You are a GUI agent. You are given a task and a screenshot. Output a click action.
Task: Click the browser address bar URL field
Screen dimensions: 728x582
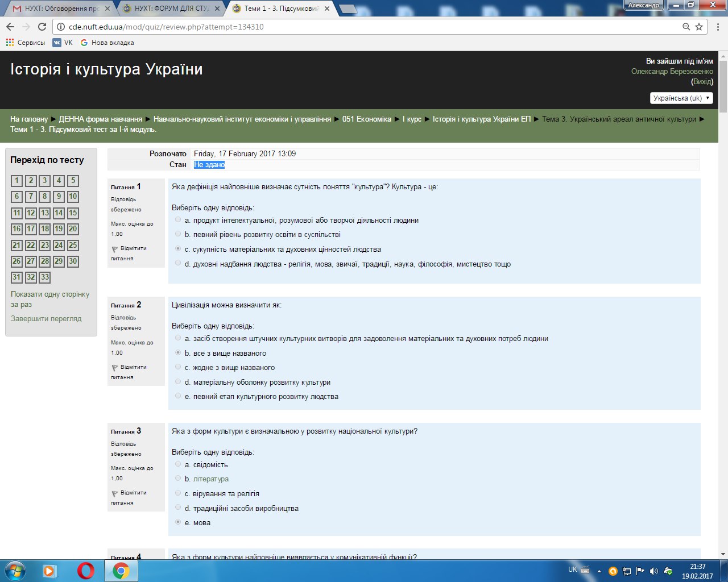click(370, 27)
